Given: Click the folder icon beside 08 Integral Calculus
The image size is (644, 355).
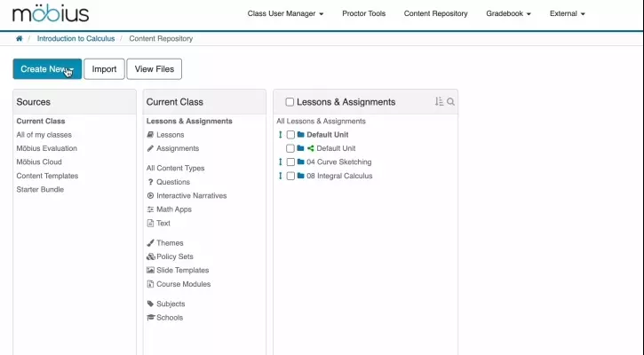Looking at the screenshot, I should (x=301, y=176).
